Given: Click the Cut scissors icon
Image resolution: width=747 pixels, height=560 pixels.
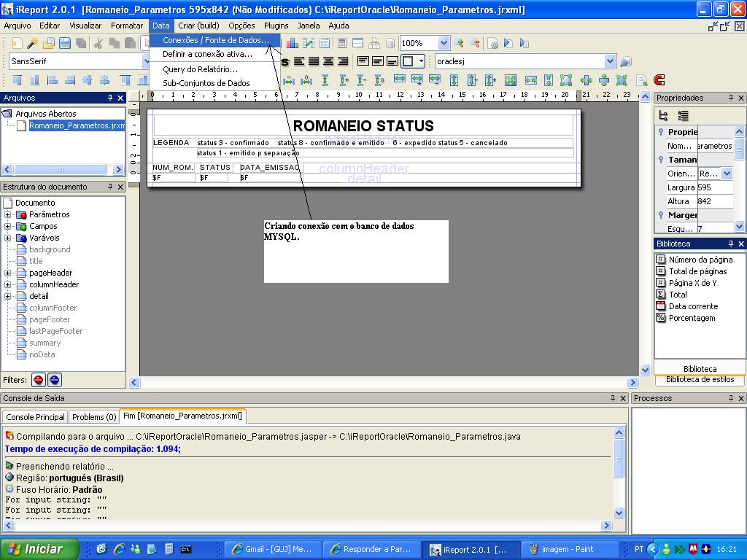Looking at the screenshot, I should [x=98, y=43].
